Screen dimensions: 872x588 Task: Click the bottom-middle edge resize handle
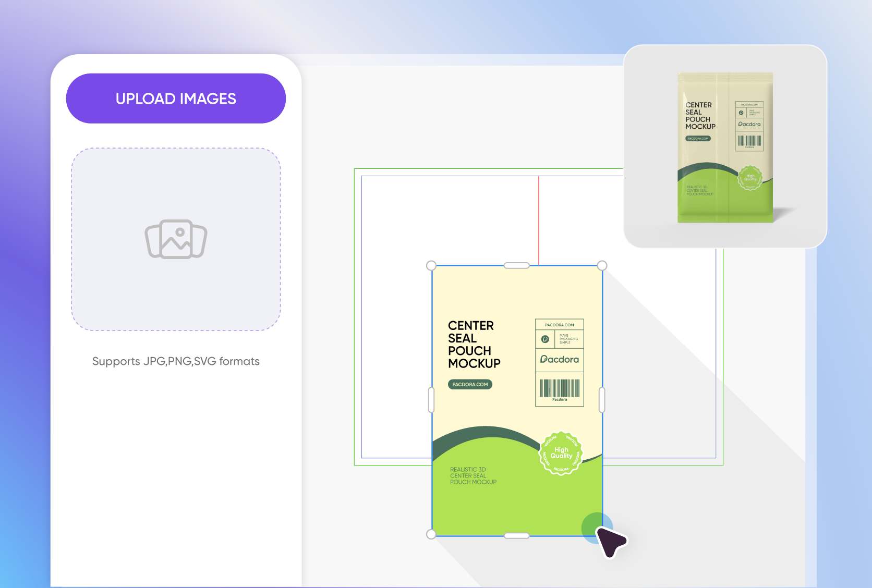tap(516, 535)
